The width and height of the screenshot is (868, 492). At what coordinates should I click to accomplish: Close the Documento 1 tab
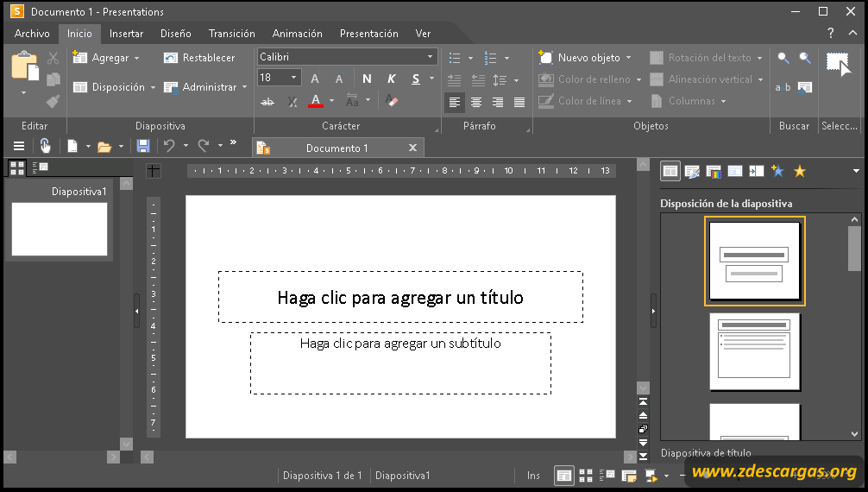(412, 148)
